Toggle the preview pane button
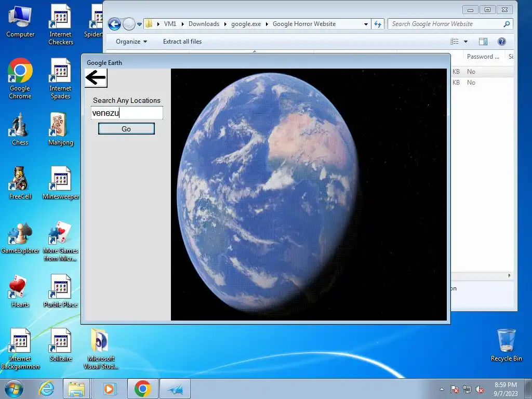532x399 pixels. [x=483, y=42]
